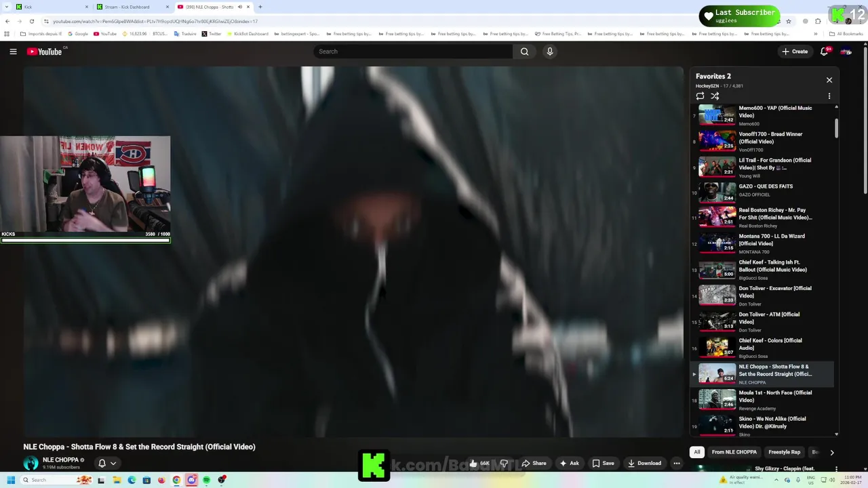This screenshot has width=868, height=488.
Task: Play Lil Trail - For Grandson item
Action: 763,167
